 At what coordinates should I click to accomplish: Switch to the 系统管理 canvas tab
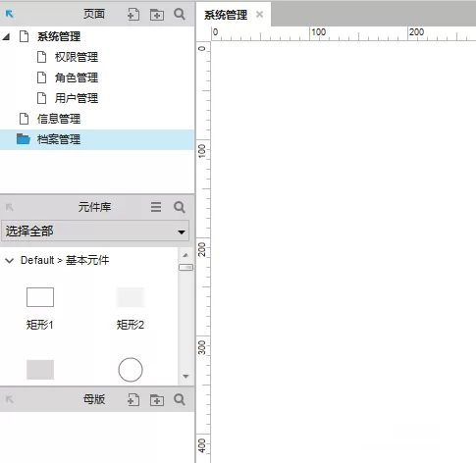226,15
